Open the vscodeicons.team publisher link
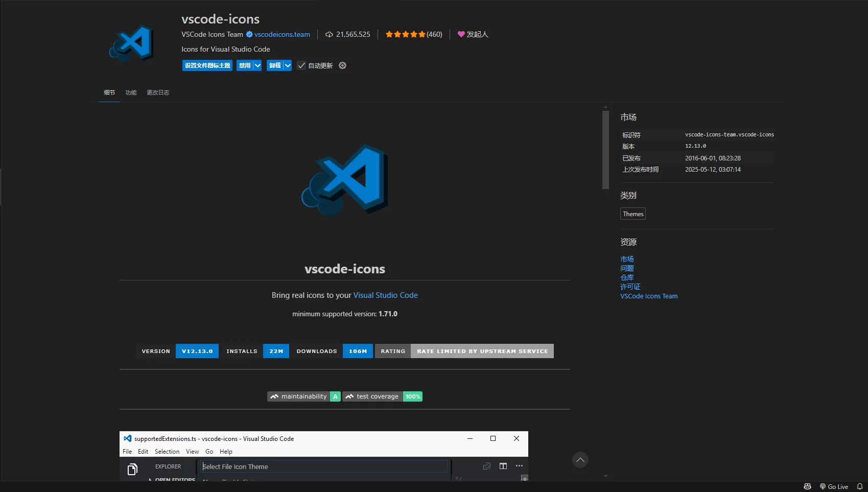The image size is (868, 492). point(282,34)
